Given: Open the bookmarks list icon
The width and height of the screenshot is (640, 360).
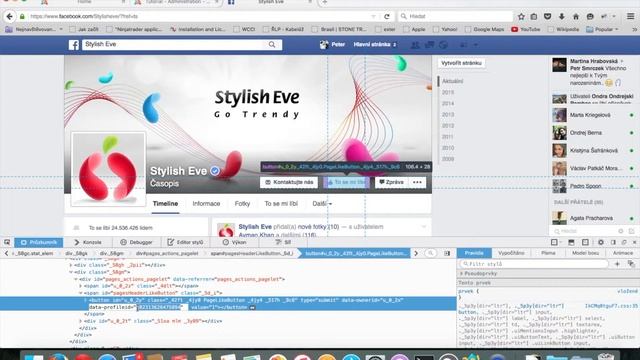Looking at the screenshot, I should click(x=534, y=16).
